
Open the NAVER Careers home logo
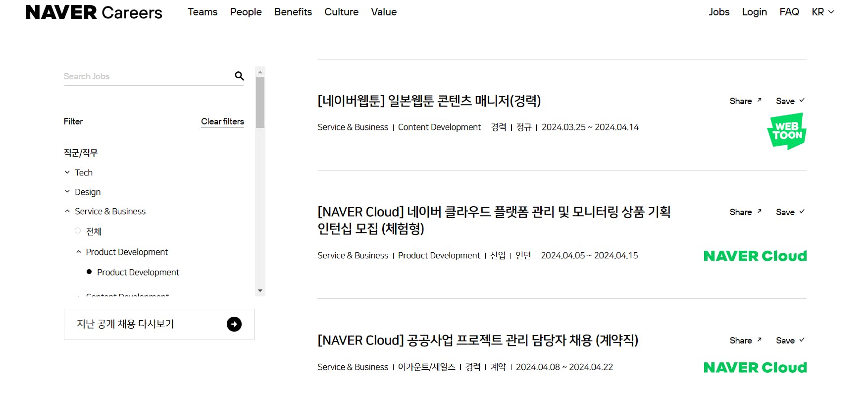[94, 12]
